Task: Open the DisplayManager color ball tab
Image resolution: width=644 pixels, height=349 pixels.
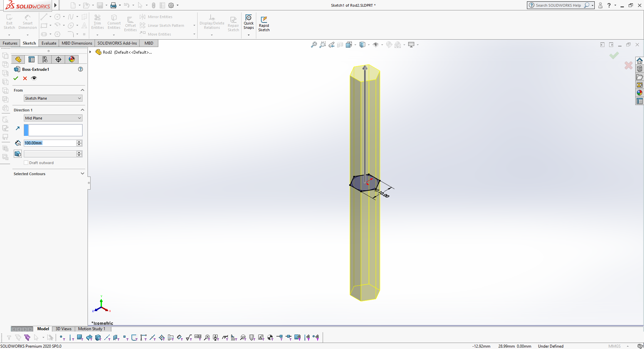Action: point(72,59)
